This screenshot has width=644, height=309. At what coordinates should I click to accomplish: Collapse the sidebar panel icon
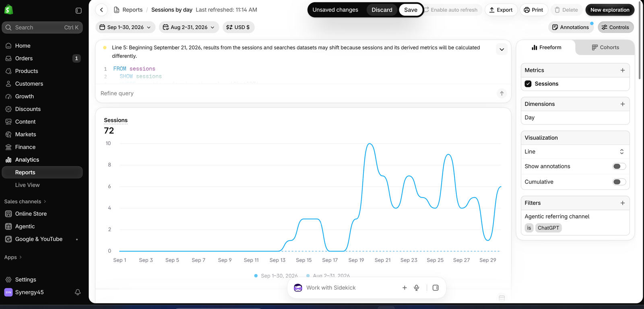coord(78,10)
